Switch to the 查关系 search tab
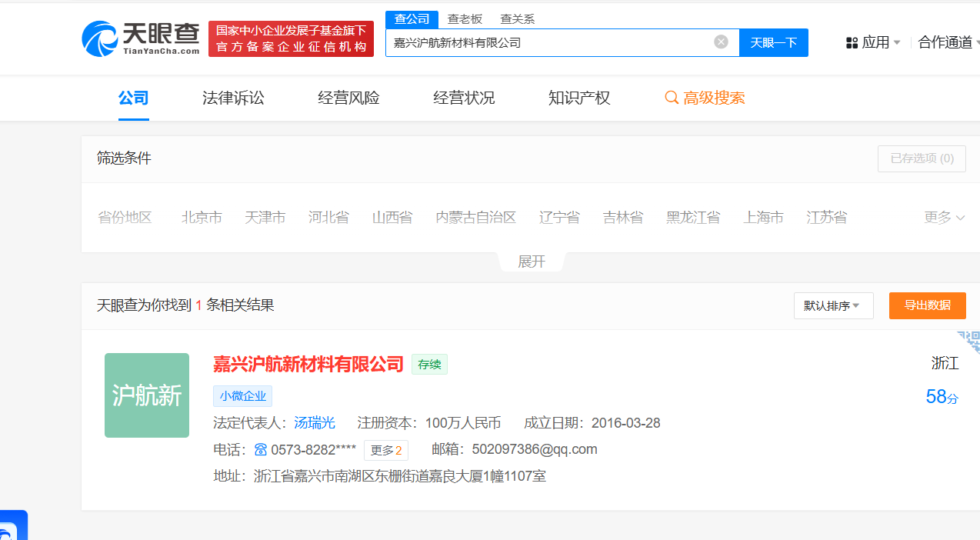980x540 pixels. pyautogui.click(x=517, y=19)
